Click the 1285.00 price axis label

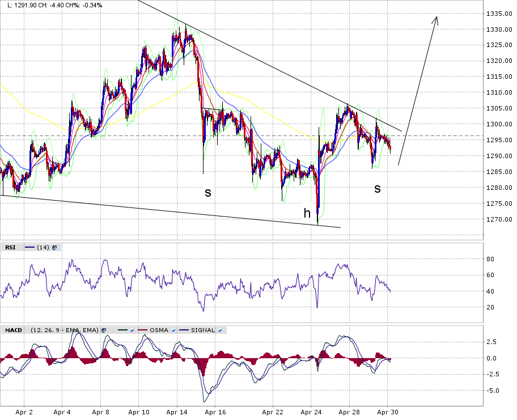tap(499, 172)
